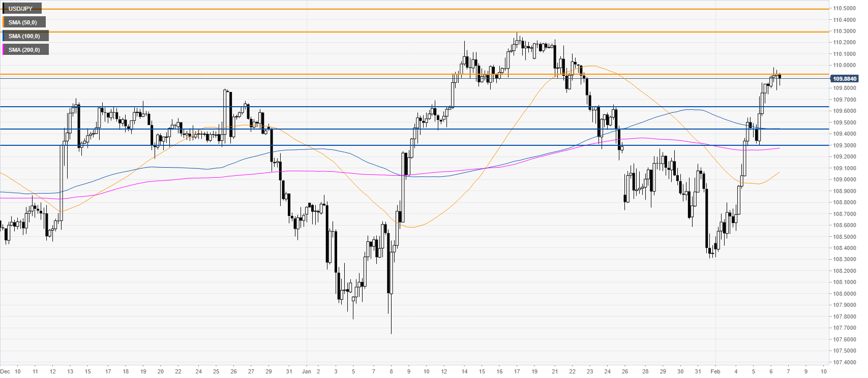Click the 107.4000 price axis label
The image size is (868, 378).
pyautogui.click(x=844, y=362)
